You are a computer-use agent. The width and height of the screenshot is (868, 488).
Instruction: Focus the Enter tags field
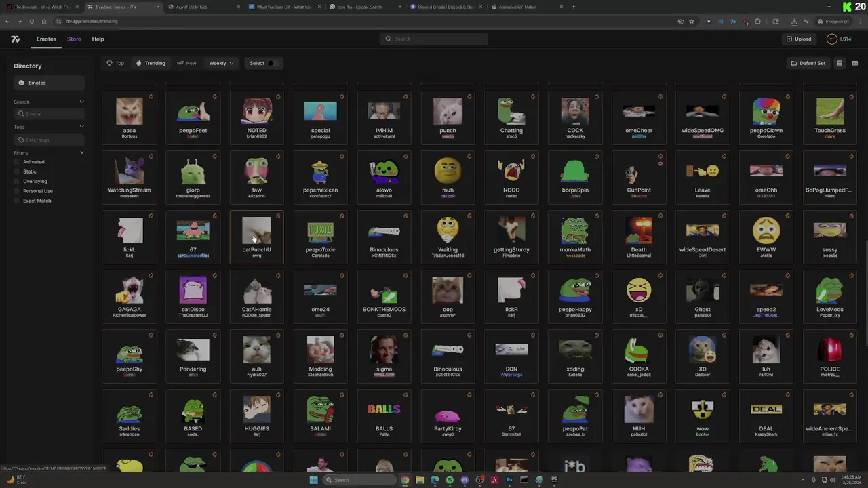49,140
